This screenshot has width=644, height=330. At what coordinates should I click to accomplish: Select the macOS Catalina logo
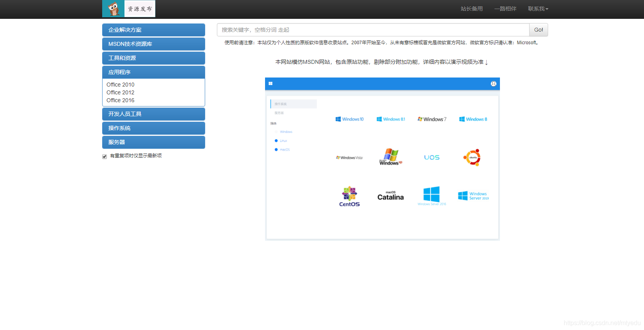[x=391, y=196]
